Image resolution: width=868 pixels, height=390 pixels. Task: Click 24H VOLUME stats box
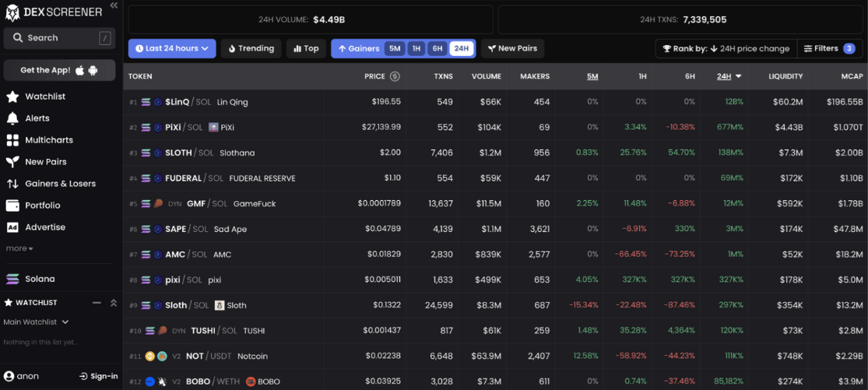click(x=311, y=20)
